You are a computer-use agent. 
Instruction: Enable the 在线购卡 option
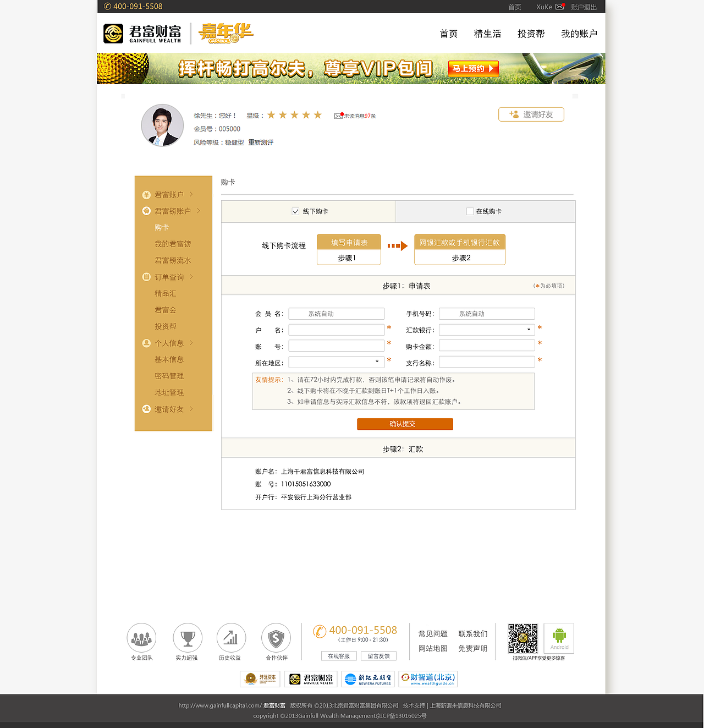pos(470,211)
